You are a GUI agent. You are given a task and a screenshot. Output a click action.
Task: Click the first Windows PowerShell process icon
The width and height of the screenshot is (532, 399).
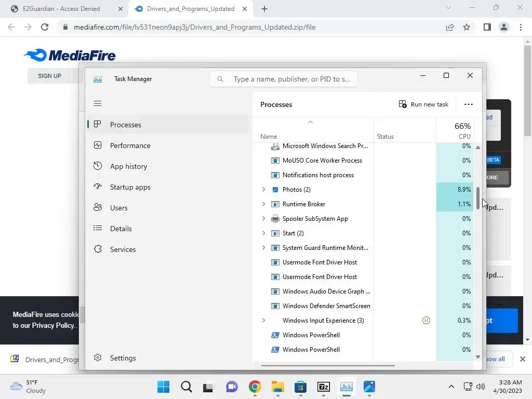pos(275,335)
